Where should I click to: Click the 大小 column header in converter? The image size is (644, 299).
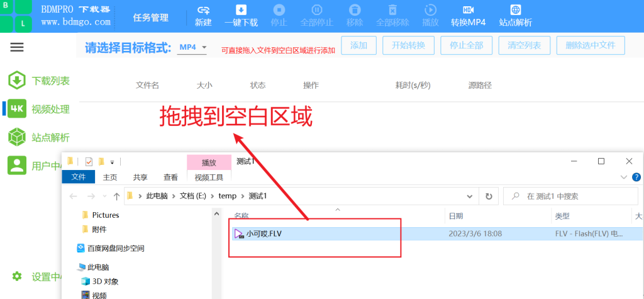(204, 86)
